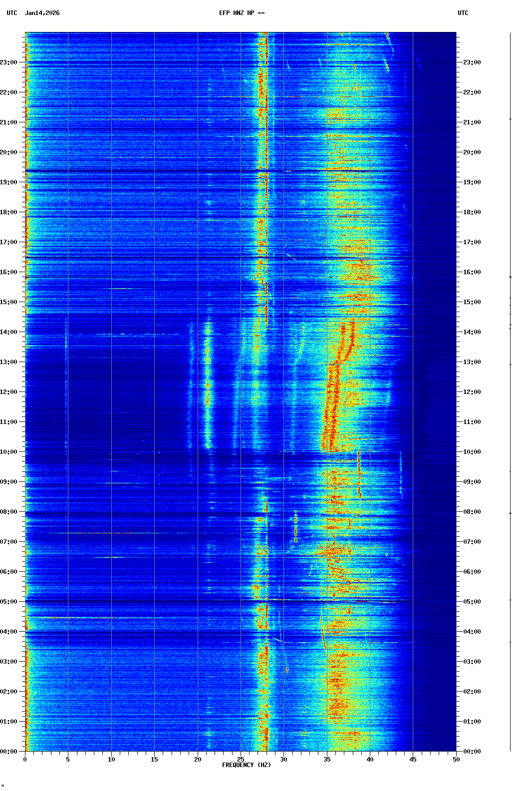Click the 12:00 label on the right axis
Image resolution: width=532 pixels, height=791 pixels.
[472, 392]
